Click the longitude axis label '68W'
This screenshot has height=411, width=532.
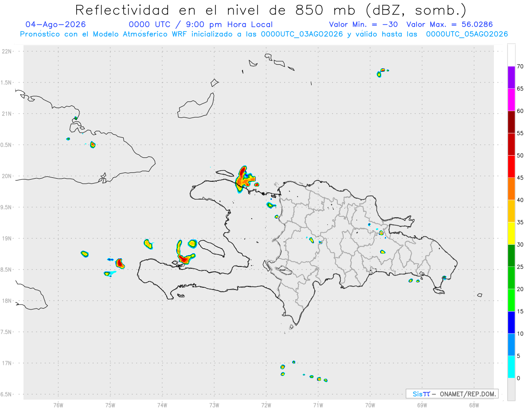[x=473, y=405]
